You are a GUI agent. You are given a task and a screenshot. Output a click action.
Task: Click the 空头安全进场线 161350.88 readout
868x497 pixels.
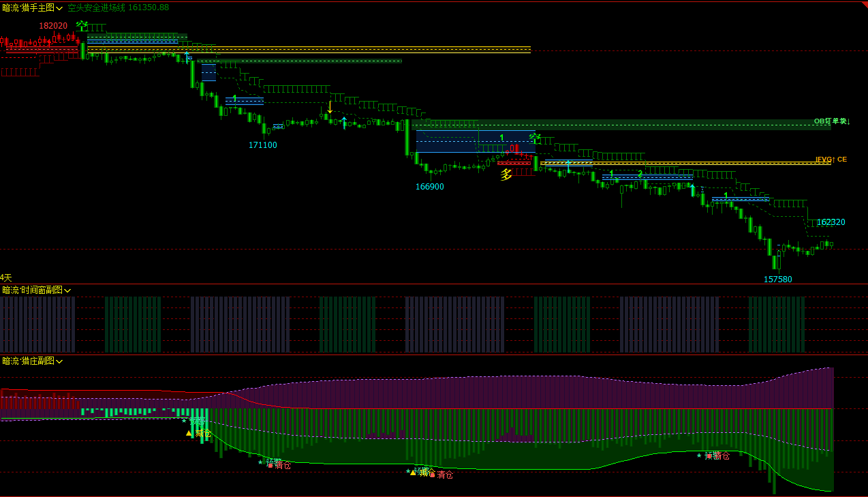(x=118, y=7)
